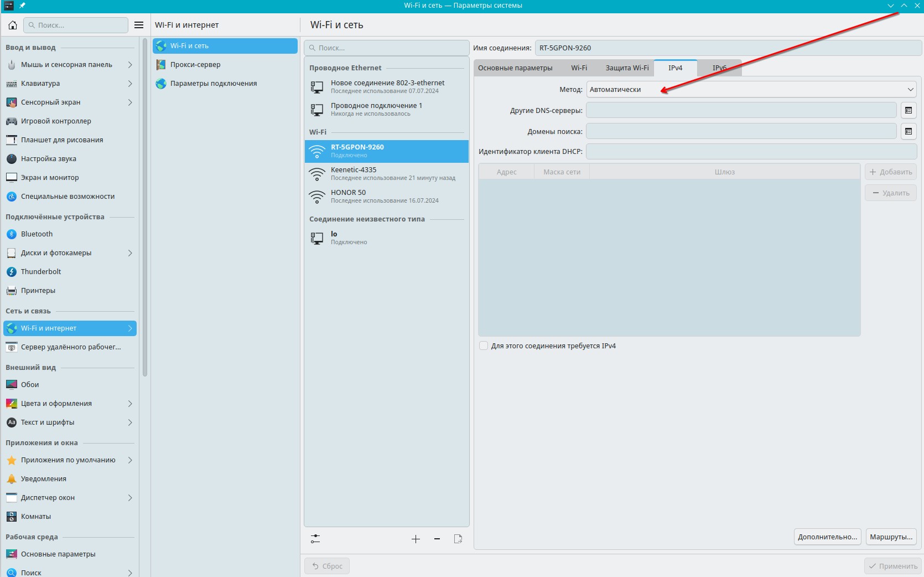Open the hamburger menu beside sidebar search
This screenshot has width=924, height=577.
(139, 25)
